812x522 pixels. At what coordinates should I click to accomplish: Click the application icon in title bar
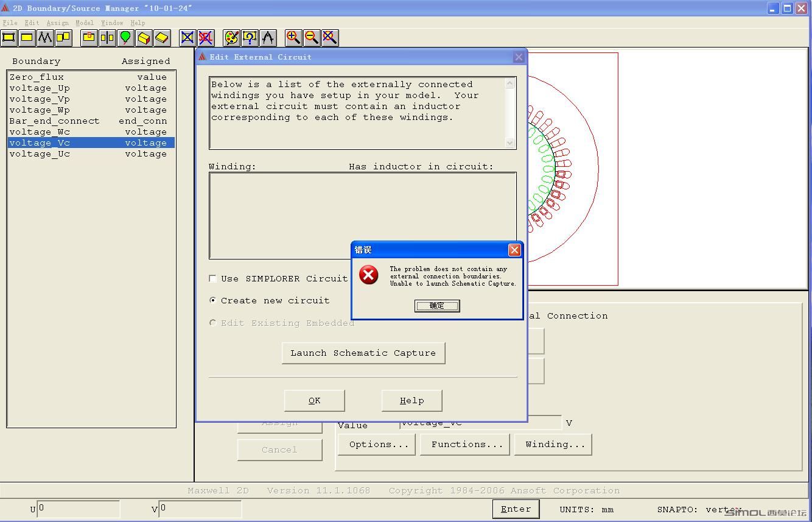[x=5, y=8]
